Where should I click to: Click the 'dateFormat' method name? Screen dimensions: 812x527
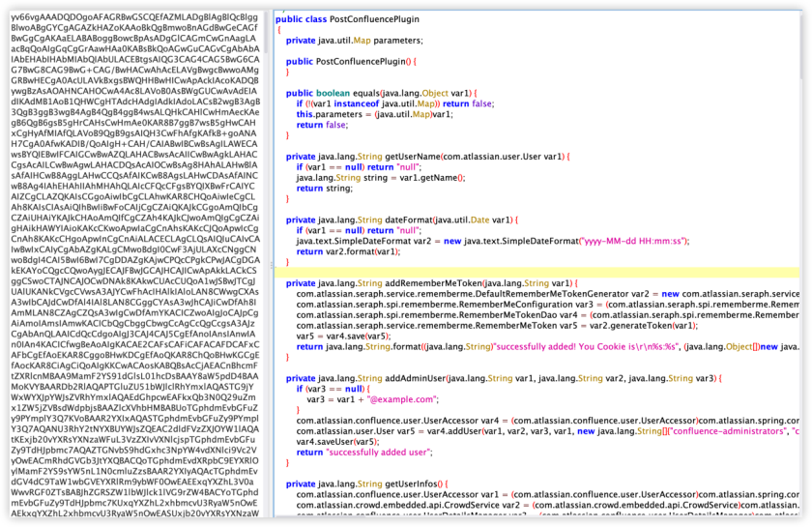point(409,220)
